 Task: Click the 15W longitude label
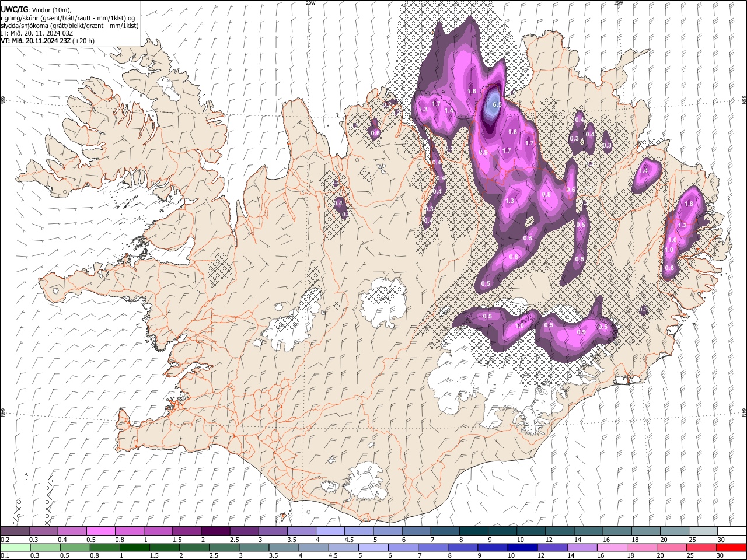618,3
